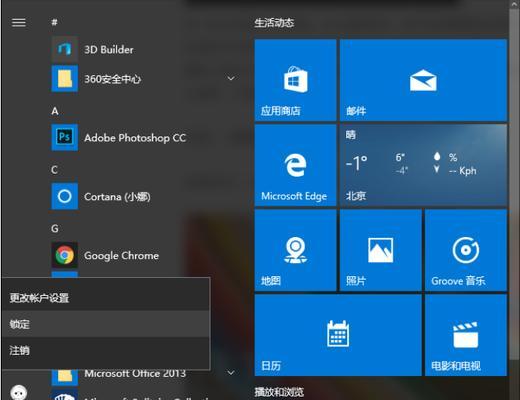Expand the 360安全中心 folder chevron

[x=231, y=79]
